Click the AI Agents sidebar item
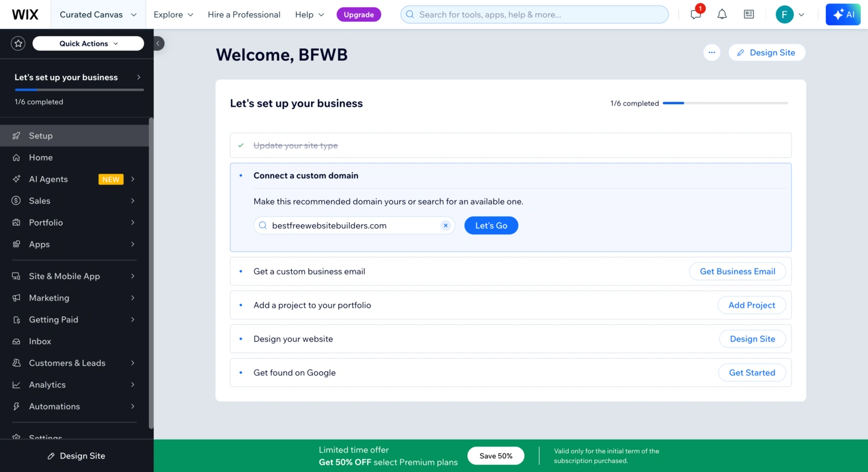 pos(48,179)
